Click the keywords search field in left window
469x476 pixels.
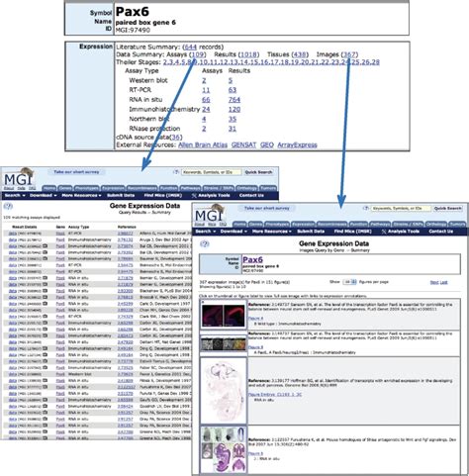tap(211, 172)
